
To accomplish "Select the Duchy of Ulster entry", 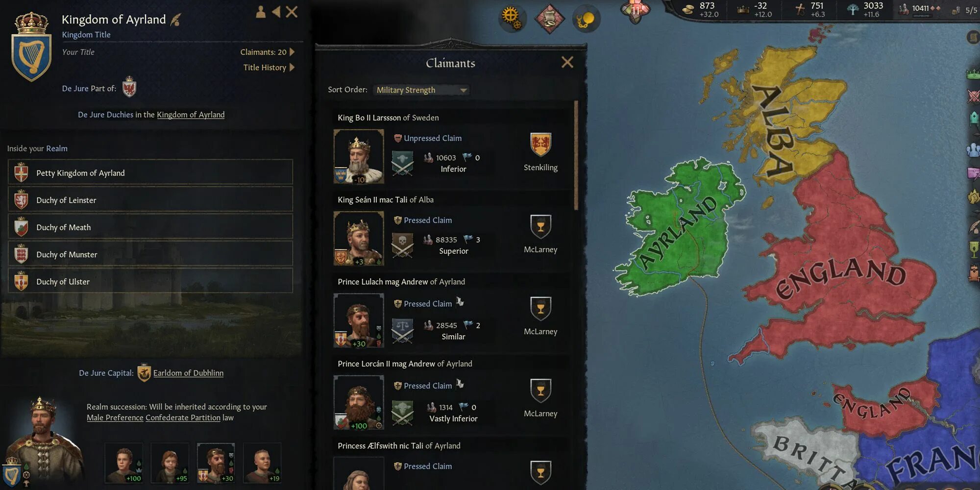I will click(x=150, y=281).
